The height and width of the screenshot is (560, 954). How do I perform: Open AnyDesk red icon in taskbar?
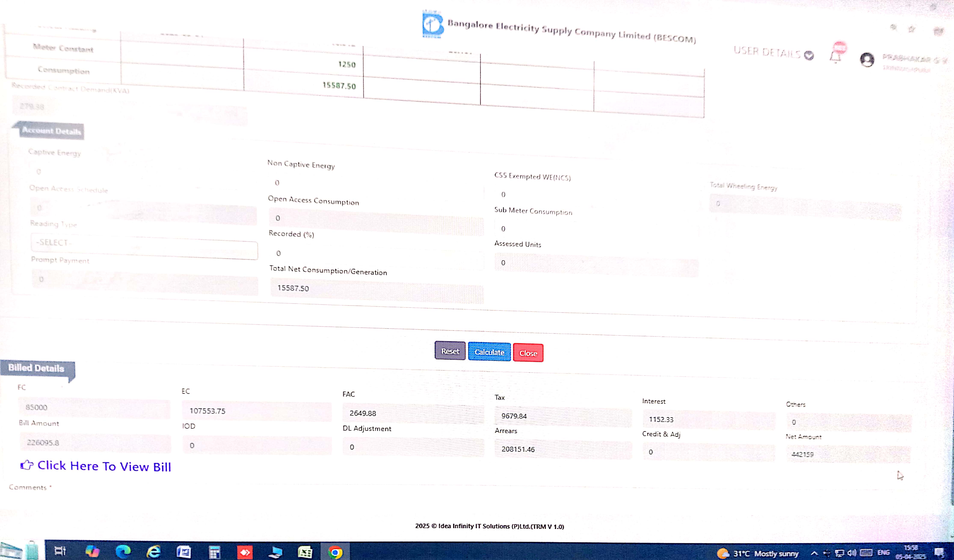click(244, 553)
